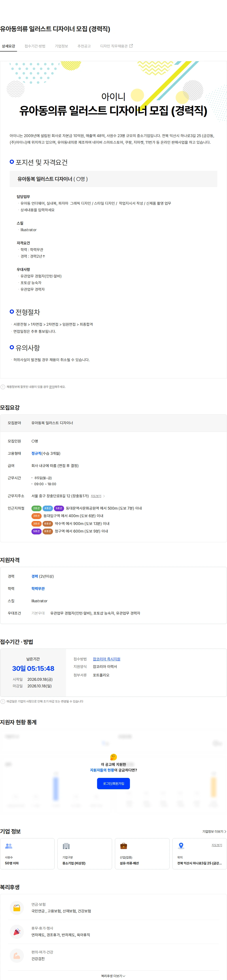The height and width of the screenshot is (980, 227).
Task: Click the 5호선 badge for 청구역
Action: [37, 531]
